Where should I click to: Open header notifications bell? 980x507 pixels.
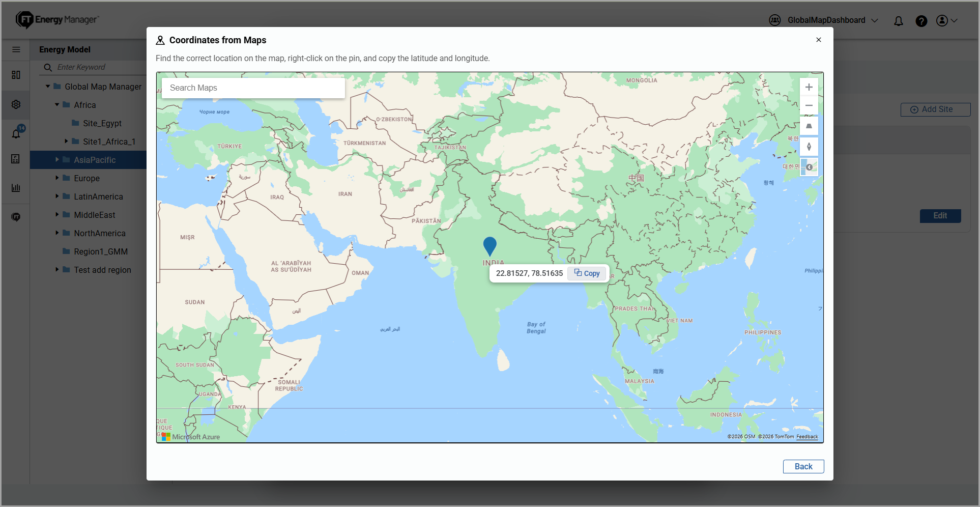pyautogui.click(x=899, y=21)
